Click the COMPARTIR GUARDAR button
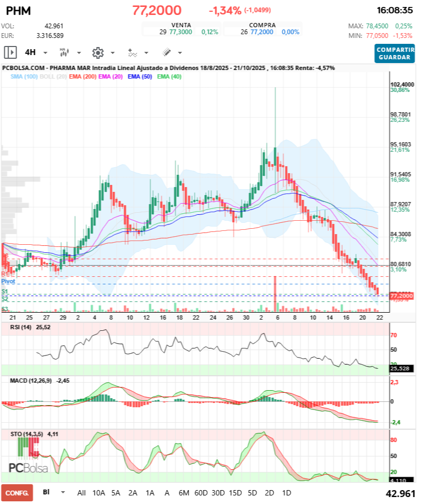423x504 pixels. (394, 53)
